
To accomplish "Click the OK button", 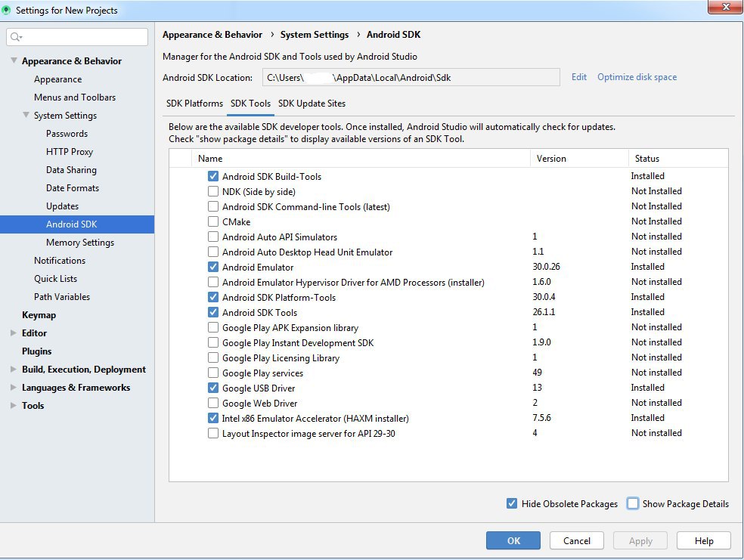I will click(513, 540).
